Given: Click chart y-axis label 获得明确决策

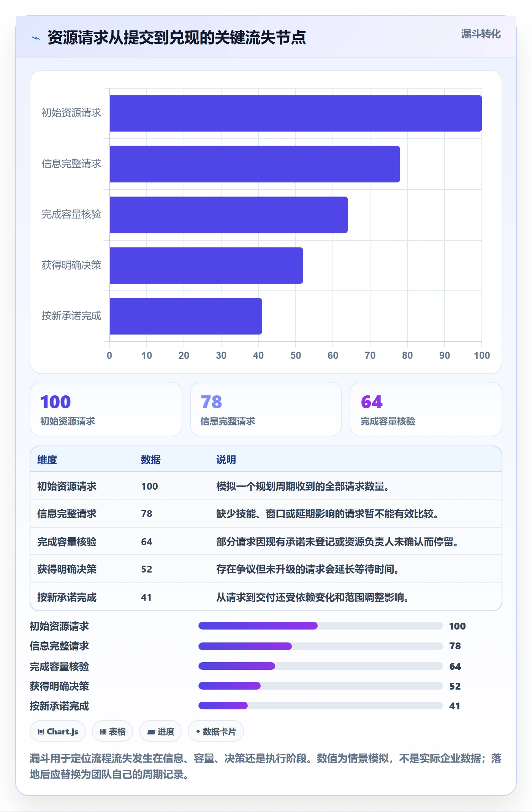Looking at the screenshot, I should [x=71, y=265].
